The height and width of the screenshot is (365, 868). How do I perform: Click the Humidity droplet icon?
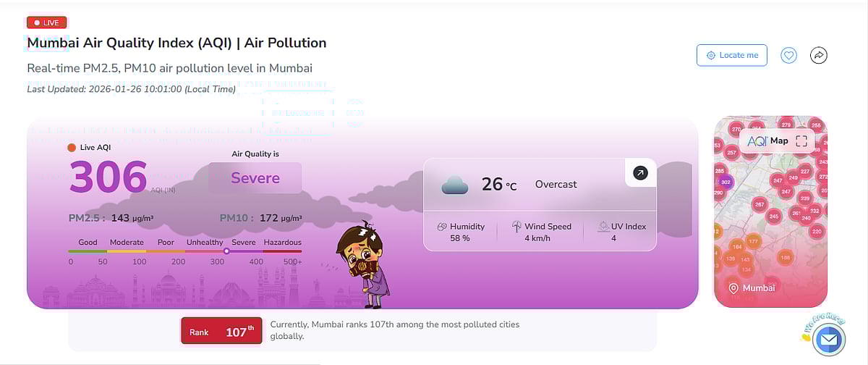(x=442, y=227)
